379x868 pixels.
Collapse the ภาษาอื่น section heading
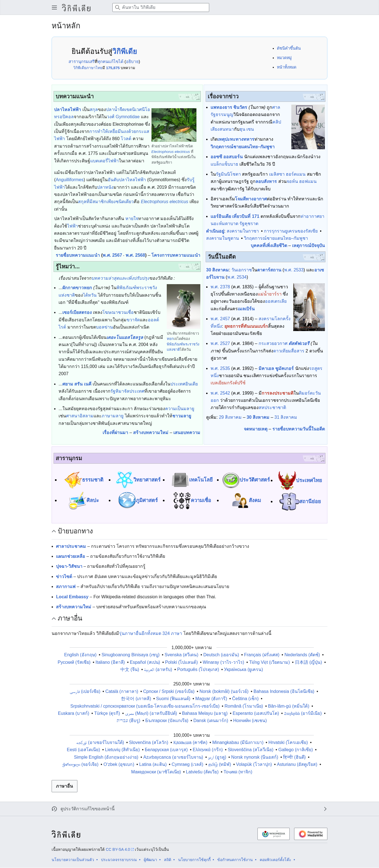(54, 618)
